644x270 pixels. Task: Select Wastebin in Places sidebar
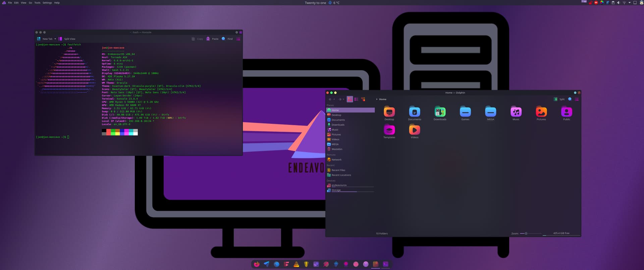(337, 149)
